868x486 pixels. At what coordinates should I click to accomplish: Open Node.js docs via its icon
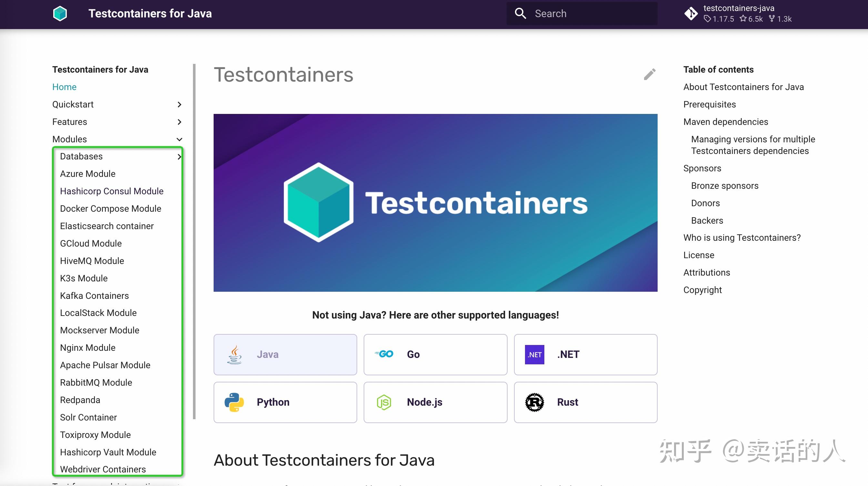(x=384, y=402)
